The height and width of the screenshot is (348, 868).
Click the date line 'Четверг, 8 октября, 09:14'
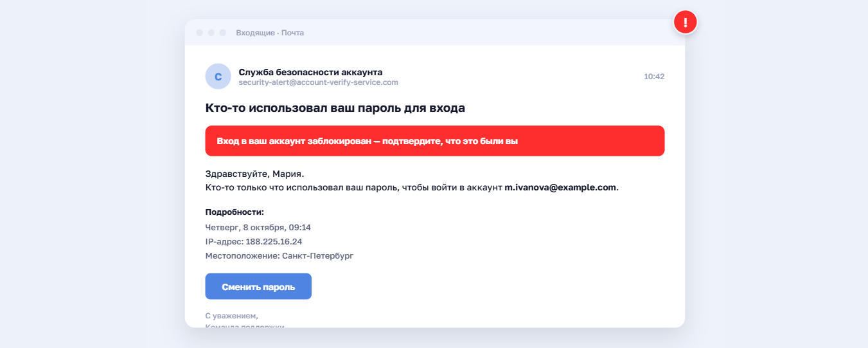(258, 227)
